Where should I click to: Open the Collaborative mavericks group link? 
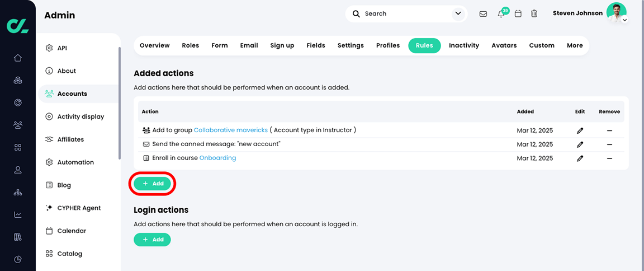point(231,130)
